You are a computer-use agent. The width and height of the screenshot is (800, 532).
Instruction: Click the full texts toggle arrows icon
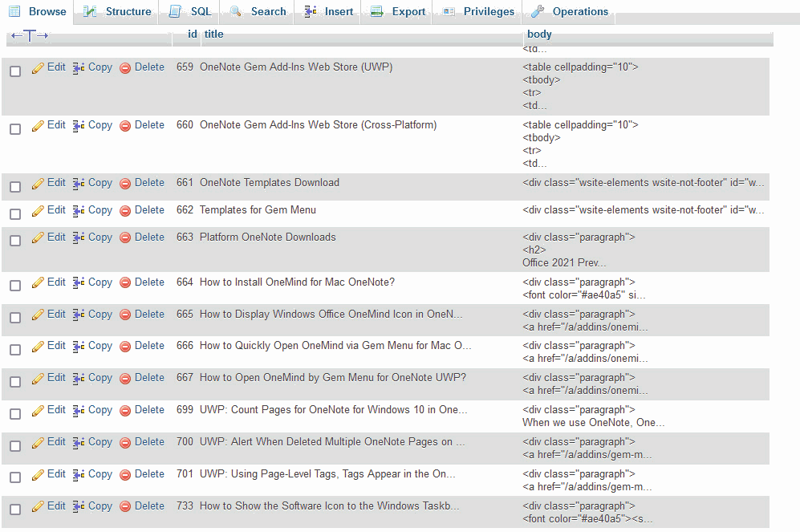click(x=30, y=35)
